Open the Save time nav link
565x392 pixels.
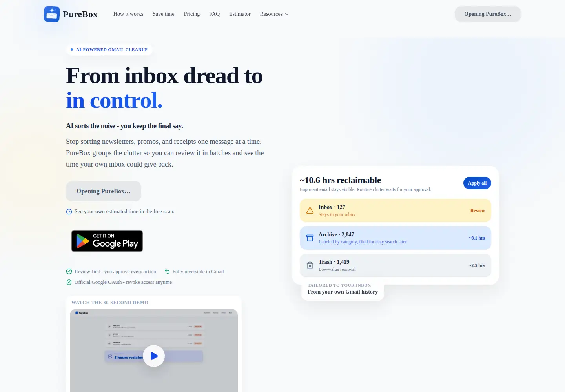point(164,14)
